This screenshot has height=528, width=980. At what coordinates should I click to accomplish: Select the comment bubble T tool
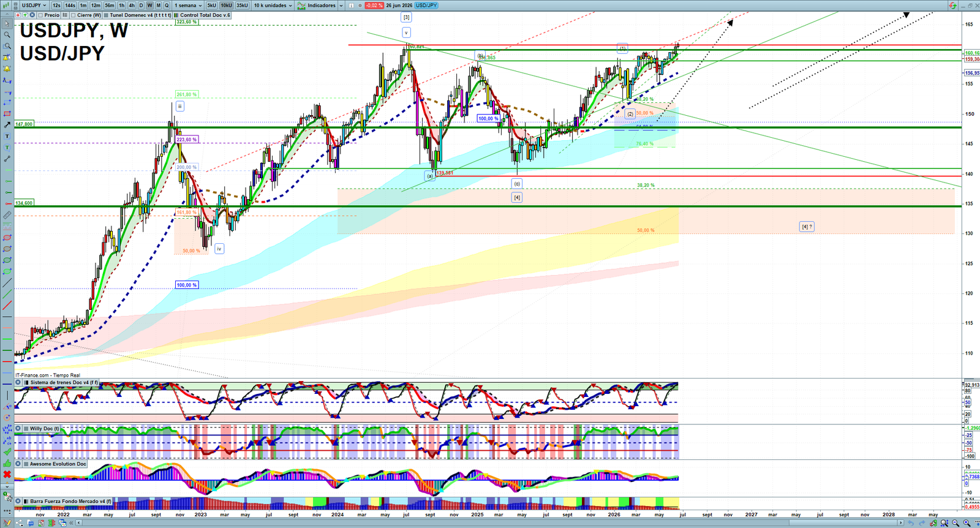[7, 147]
